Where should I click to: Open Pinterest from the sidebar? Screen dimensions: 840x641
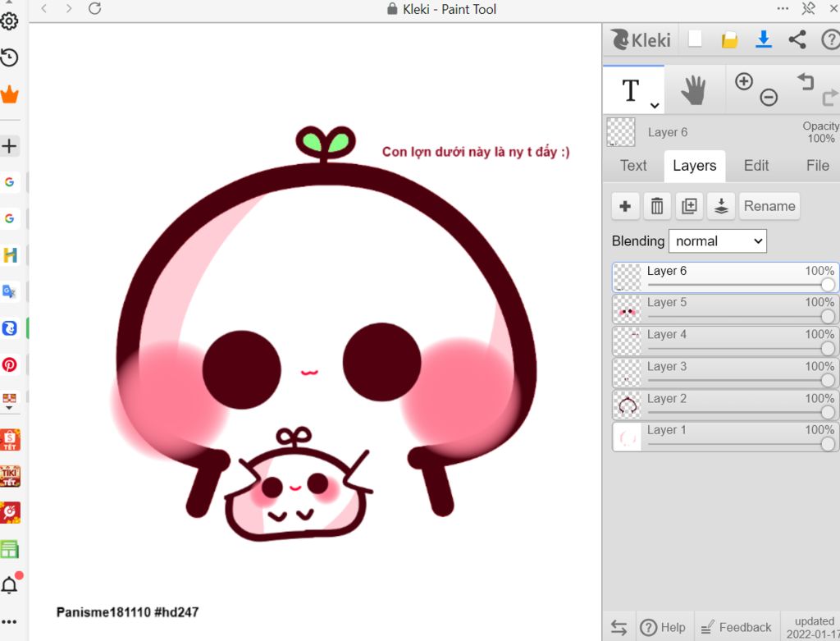coord(9,364)
